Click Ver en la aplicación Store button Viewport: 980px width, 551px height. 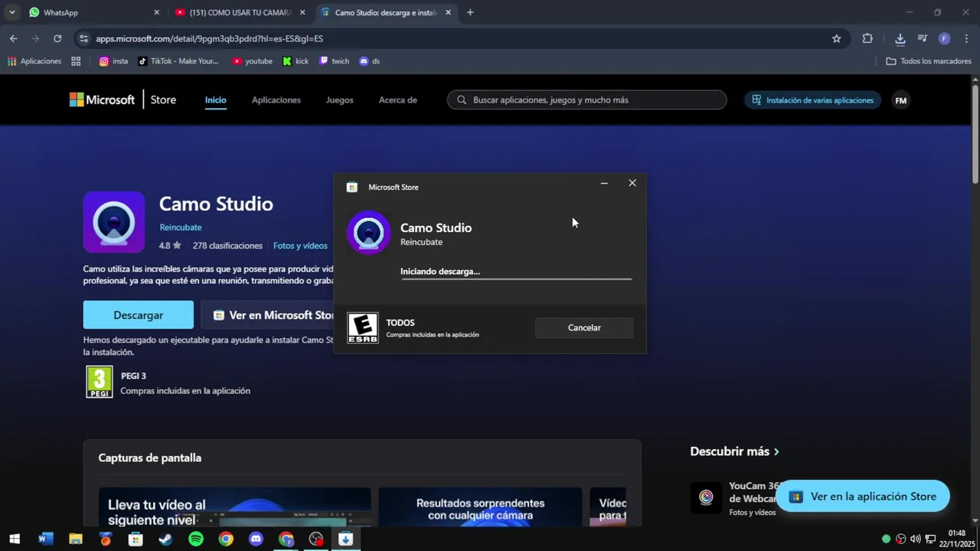(864, 497)
